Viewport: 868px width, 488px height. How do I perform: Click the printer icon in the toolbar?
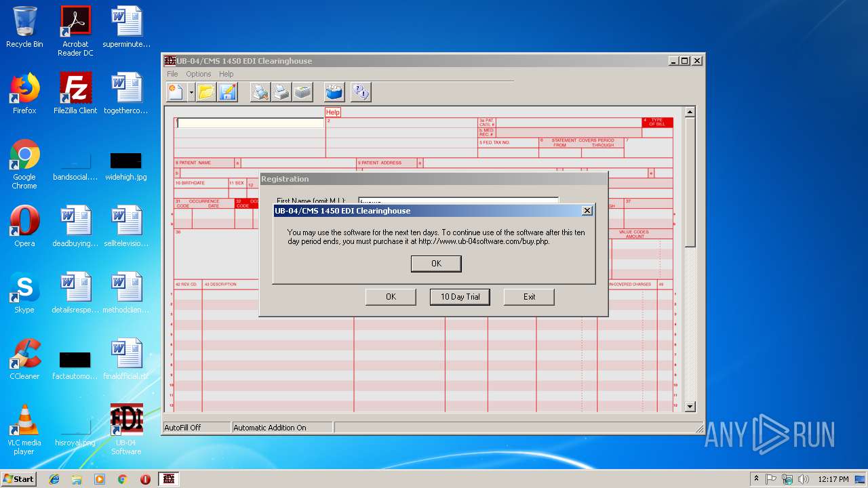(281, 92)
